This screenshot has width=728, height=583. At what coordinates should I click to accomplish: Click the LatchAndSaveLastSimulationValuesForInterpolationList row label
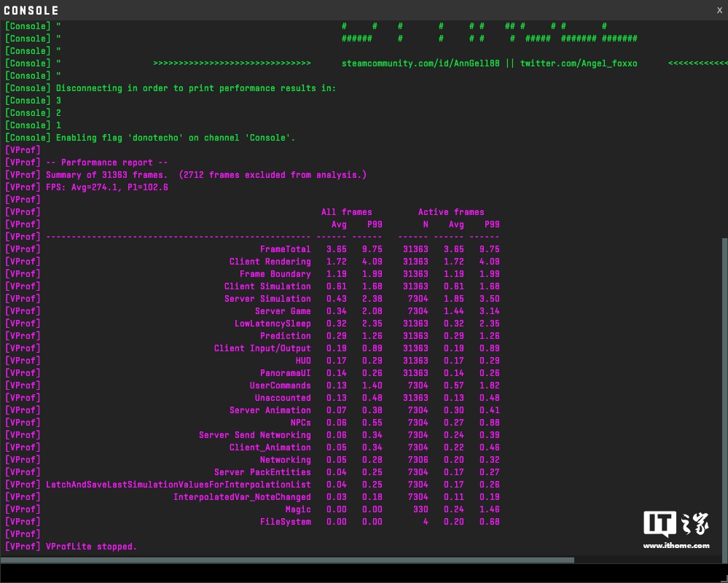click(178, 485)
